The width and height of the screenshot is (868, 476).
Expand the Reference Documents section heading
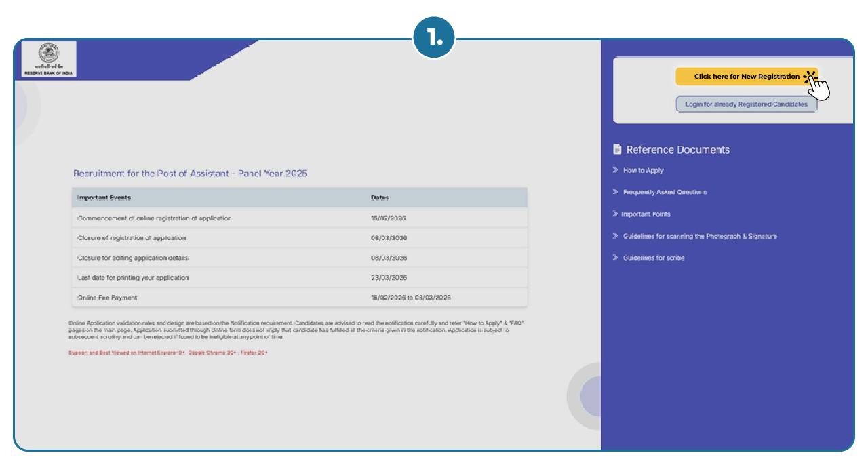(676, 149)
